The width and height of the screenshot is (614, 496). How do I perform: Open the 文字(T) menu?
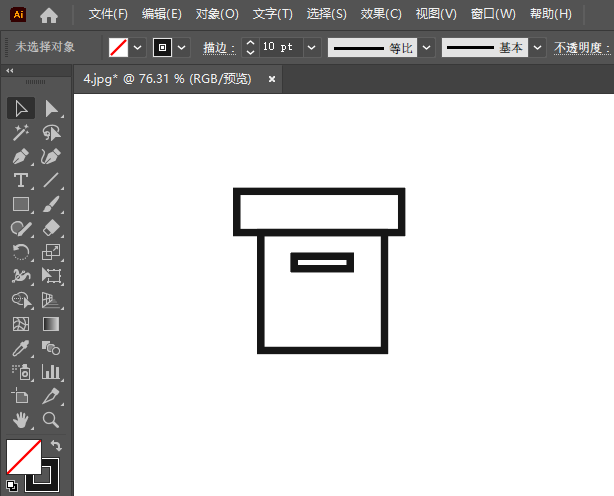pyautogui.click(x=273, y=14)
